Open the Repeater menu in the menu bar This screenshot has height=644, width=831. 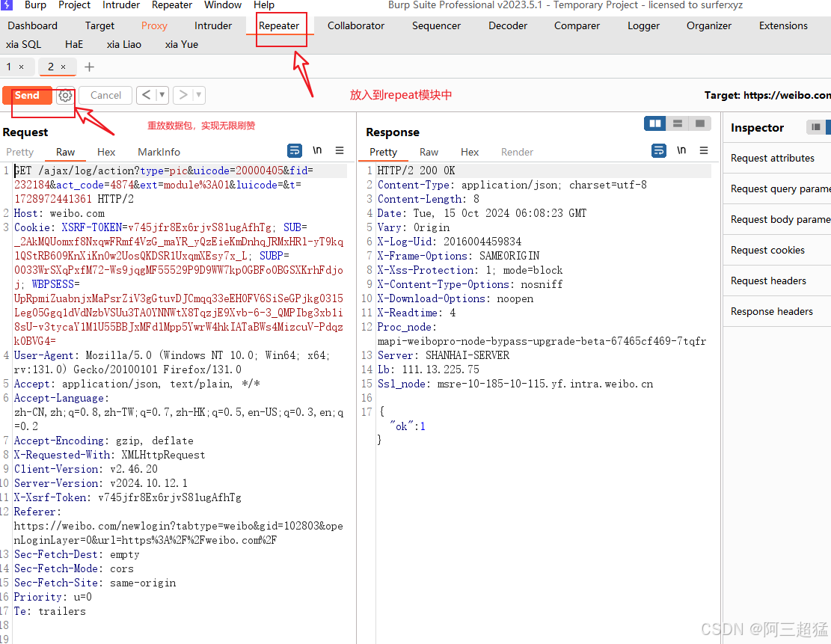(172, 4)
